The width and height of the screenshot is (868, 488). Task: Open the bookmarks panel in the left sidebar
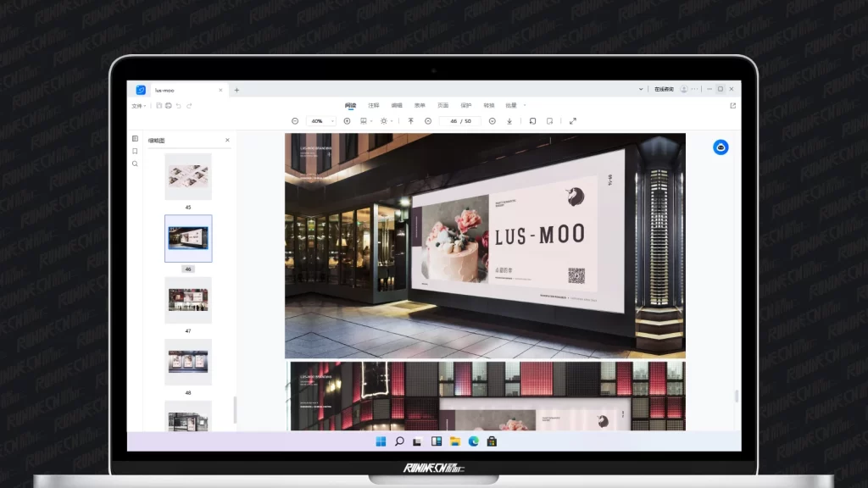(x=135, y=151)
